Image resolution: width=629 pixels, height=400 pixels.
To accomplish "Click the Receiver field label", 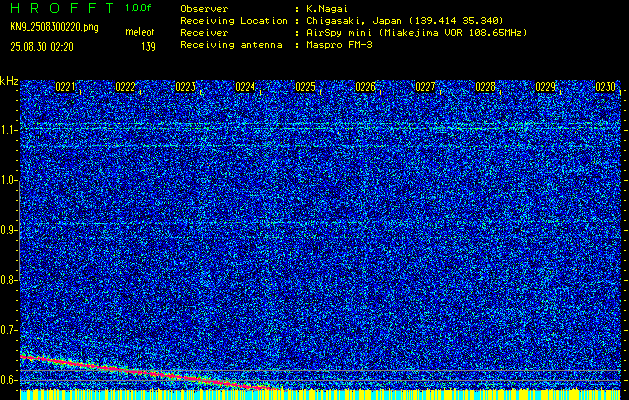I will [204, 33].
